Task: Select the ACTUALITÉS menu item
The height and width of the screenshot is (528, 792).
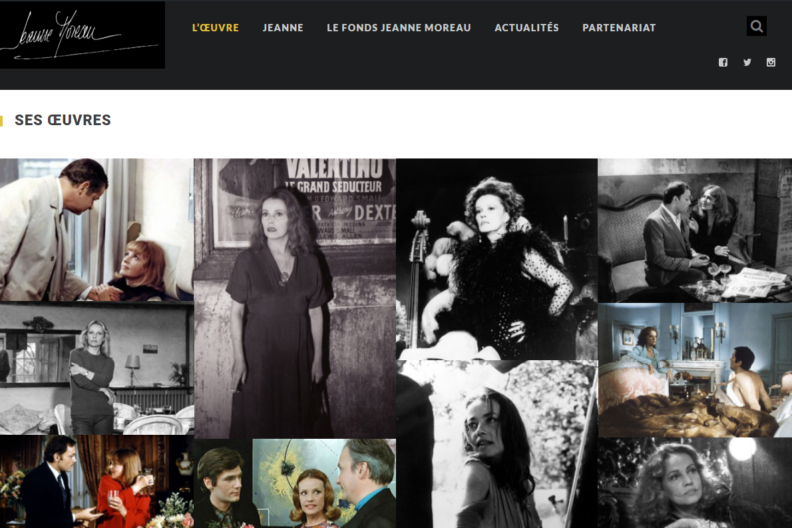Action: click(526, 28)
